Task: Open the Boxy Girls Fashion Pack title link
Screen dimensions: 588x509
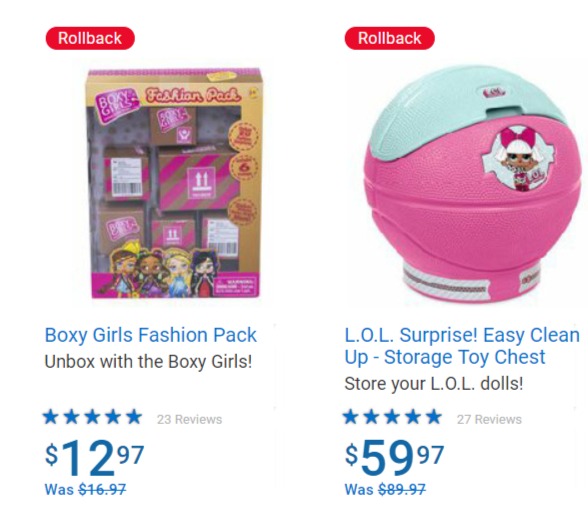Action: (151, 335)
